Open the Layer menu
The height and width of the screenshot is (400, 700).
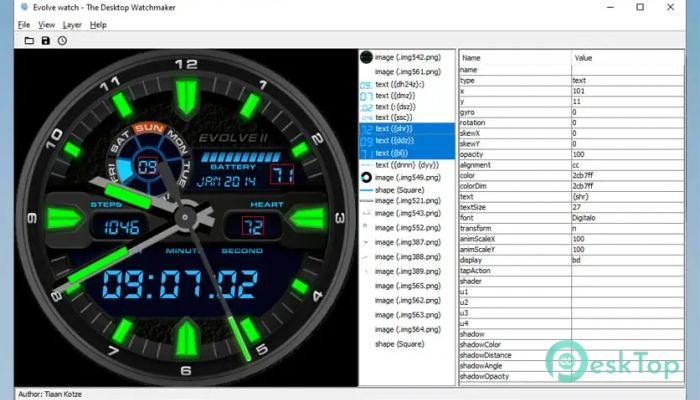72,25
